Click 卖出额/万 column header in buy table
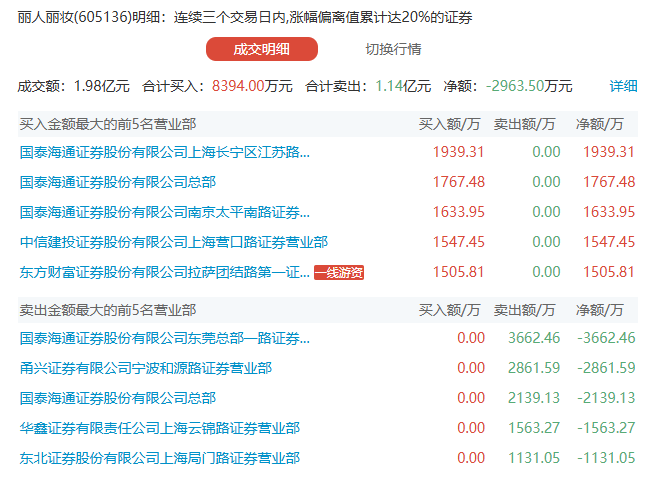The width and height of the screenshot is (657, 485). [524, 124]
